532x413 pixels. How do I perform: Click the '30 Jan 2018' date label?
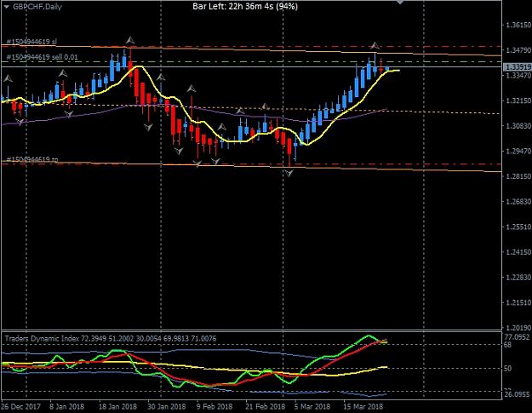point(167,406)
